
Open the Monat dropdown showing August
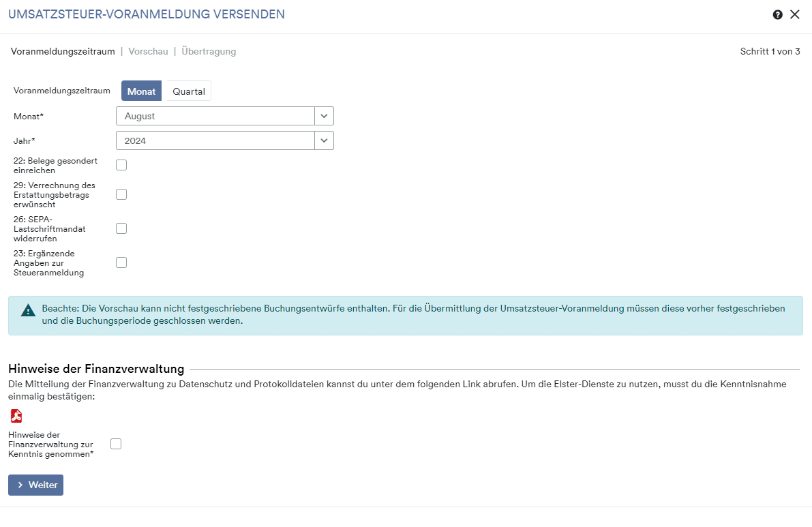[225, 116]
